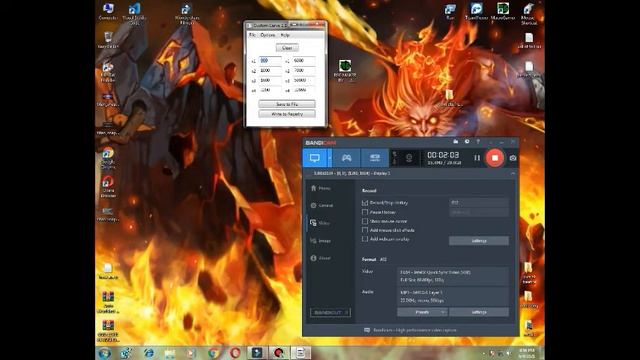Click the y3 input field in Custom Curve
Image resolution: width=640 pixels, height=360 pixels.
[304, 80]
